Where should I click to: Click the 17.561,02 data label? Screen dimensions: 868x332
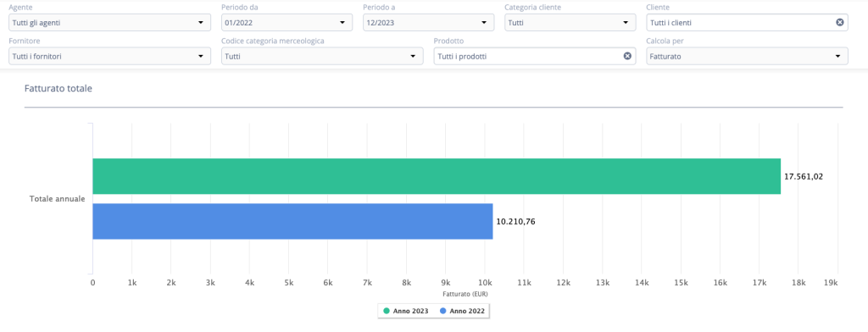(x=804, y=177)
